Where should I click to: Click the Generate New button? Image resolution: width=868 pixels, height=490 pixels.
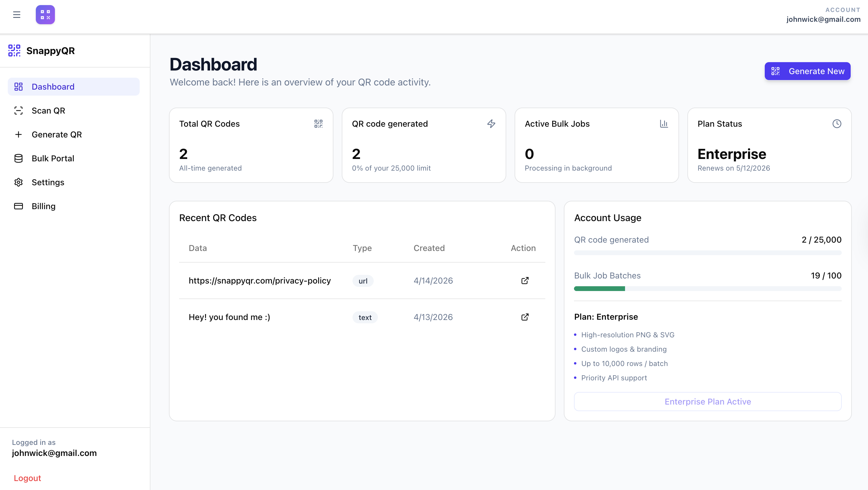[x=807, y=71]
